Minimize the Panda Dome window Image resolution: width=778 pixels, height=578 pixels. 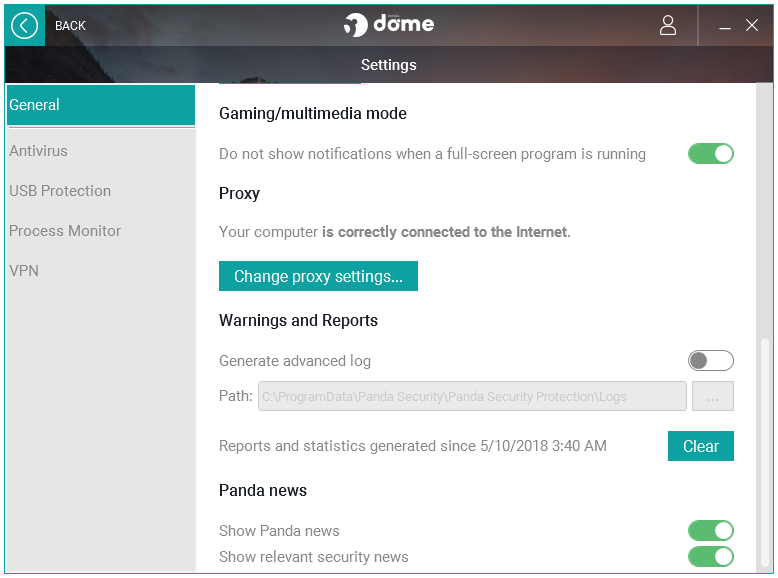[726, 27]
